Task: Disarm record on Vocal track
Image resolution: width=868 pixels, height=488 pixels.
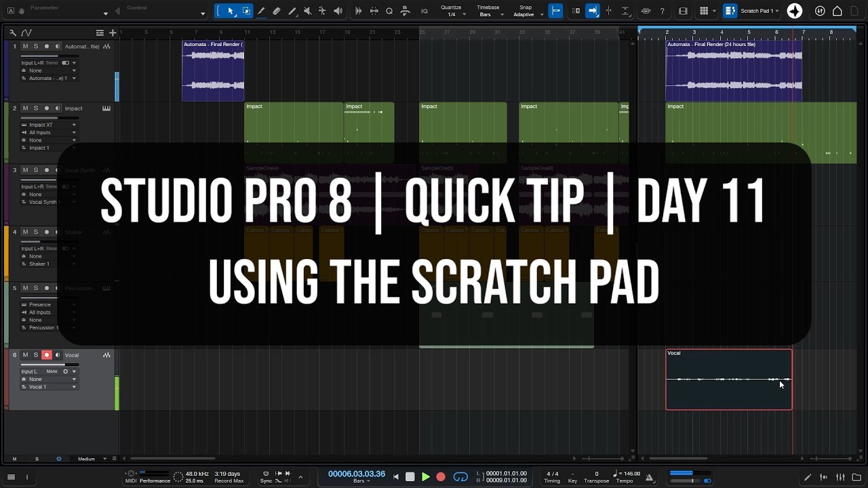Action: pos(47,355)
